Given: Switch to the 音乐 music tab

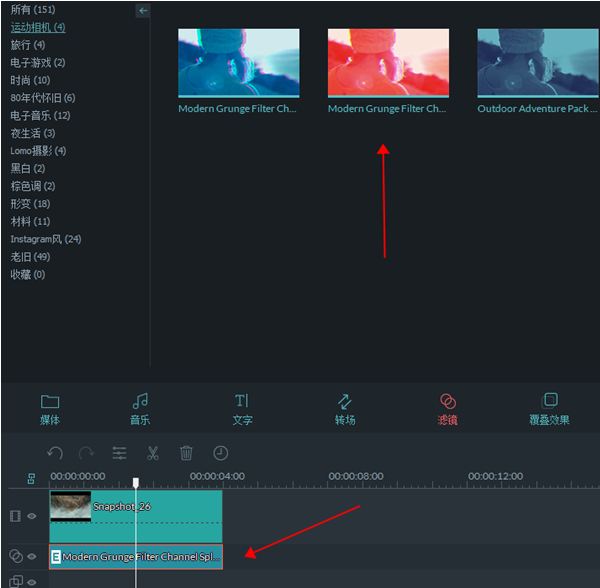Looking at the screenshot, I should point(140,409).
